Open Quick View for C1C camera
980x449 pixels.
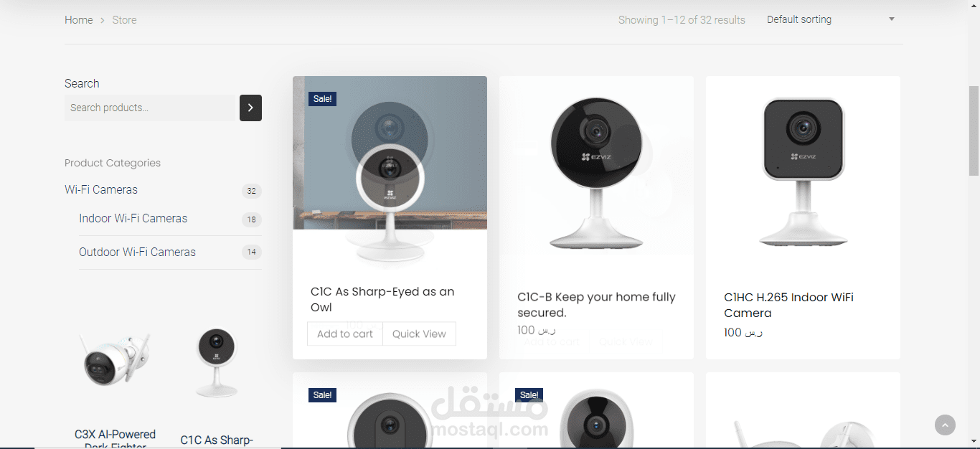419,334
